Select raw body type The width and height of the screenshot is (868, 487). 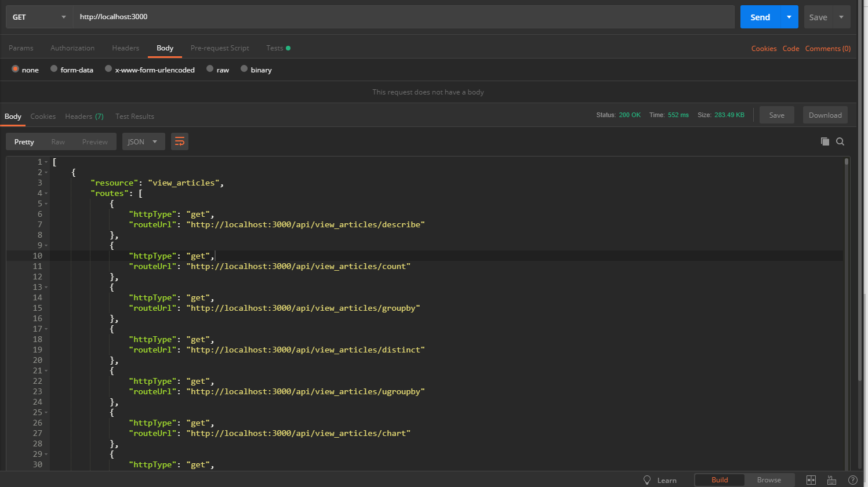point(210,68)
